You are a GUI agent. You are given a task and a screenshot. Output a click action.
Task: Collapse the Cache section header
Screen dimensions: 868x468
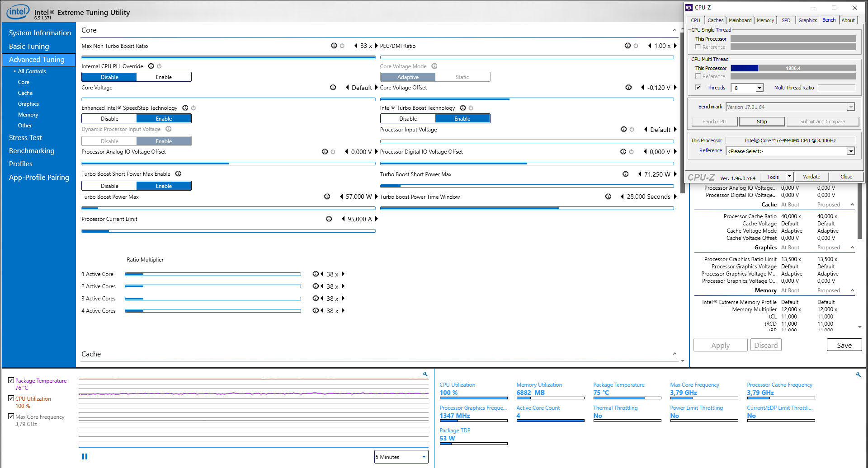675,354
